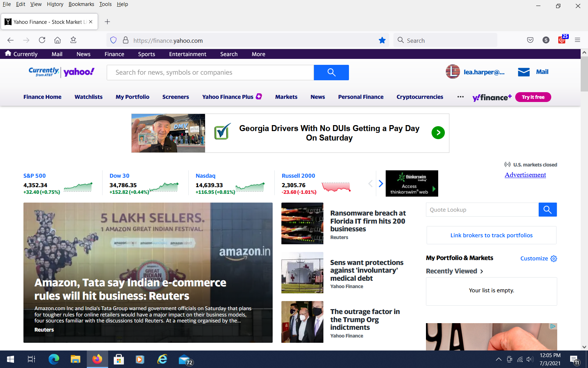Go back using browser back arrow
588x368 pixels.
coord(10,40)
